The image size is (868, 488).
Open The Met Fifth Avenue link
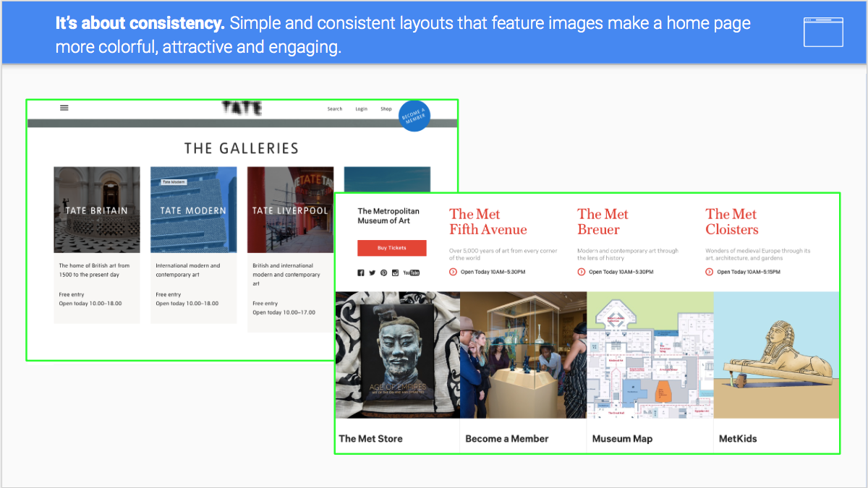pyautogui.click(x=488, y=222)
